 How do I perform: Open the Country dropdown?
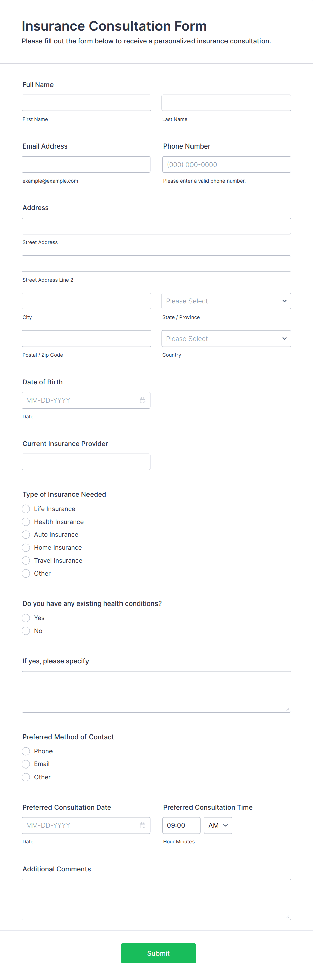[226, 338]
